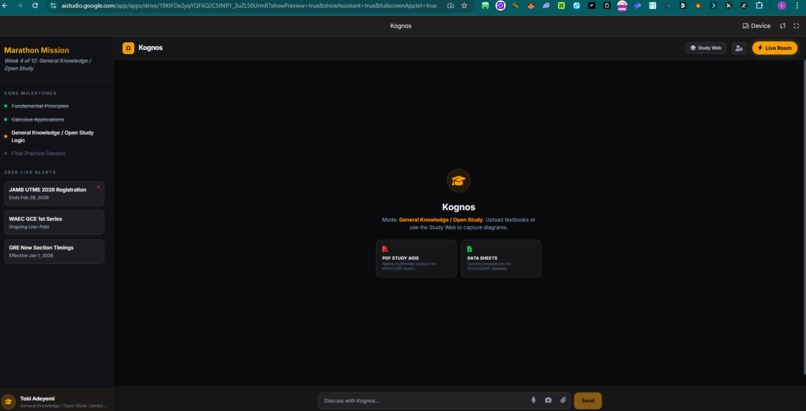
Task: Open the Study Web panel
Action: [706, 48]
